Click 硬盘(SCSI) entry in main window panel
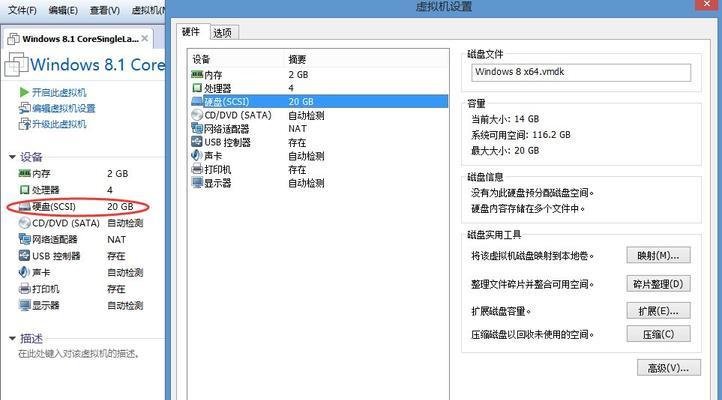722x400 pixels. [54, 207]
